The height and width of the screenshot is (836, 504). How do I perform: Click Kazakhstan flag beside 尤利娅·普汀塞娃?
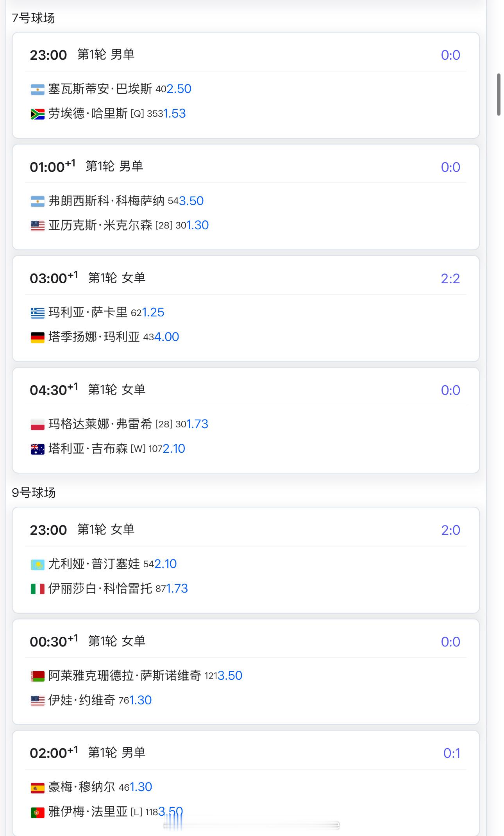(x=38, y=564)
